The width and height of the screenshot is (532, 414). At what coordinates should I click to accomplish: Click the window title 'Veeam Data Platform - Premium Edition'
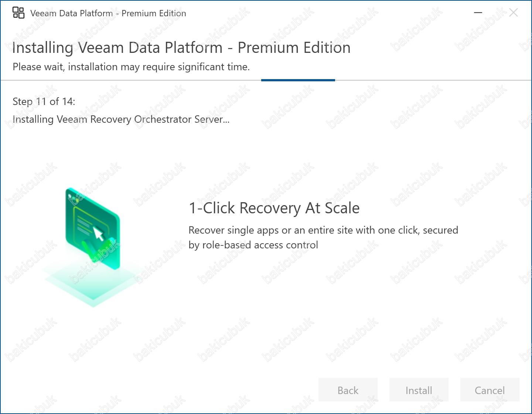pyautogui.click(x=108, y=13)
